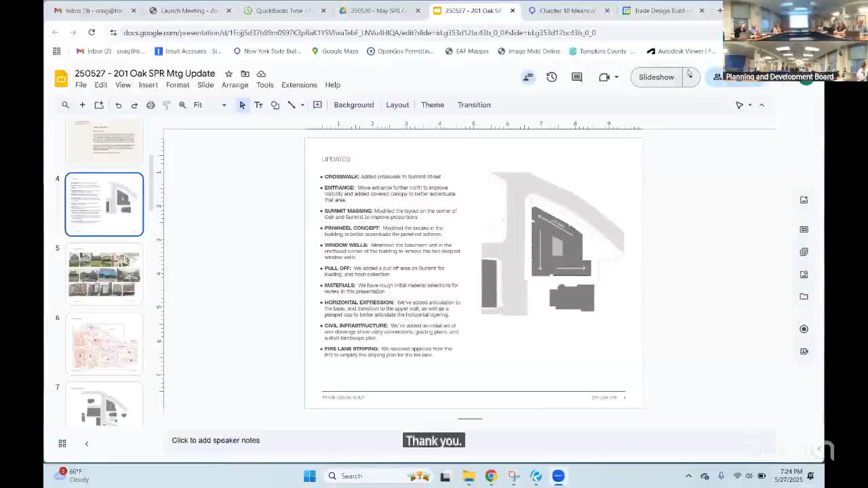Click the zoom magnifier tool

(x=182, y=105)
